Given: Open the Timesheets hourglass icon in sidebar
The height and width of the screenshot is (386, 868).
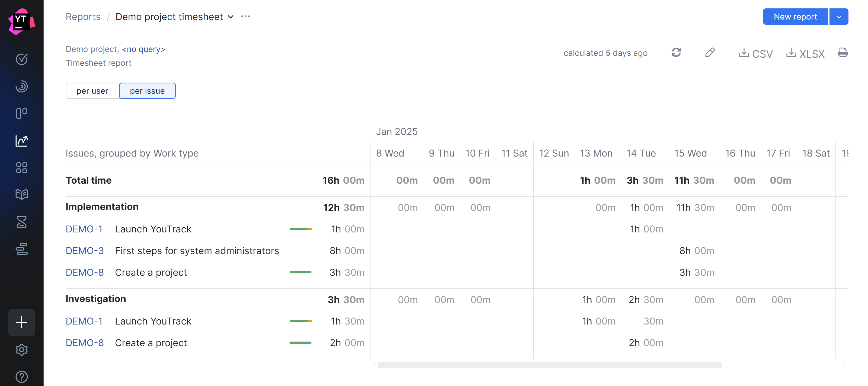Looking at the screenshot, I should tap(22, 222).
